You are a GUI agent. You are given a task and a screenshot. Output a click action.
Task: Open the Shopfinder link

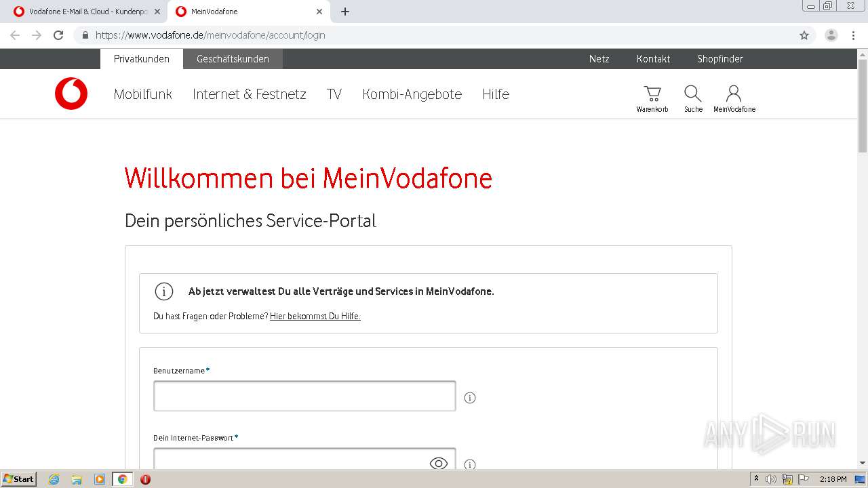[x=720, y=59]
